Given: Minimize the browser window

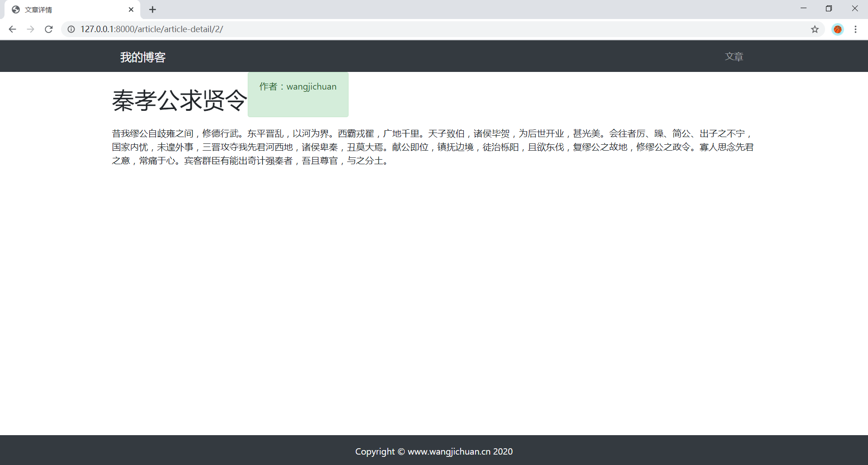Looking at the screenshot, I should [803, 9].
